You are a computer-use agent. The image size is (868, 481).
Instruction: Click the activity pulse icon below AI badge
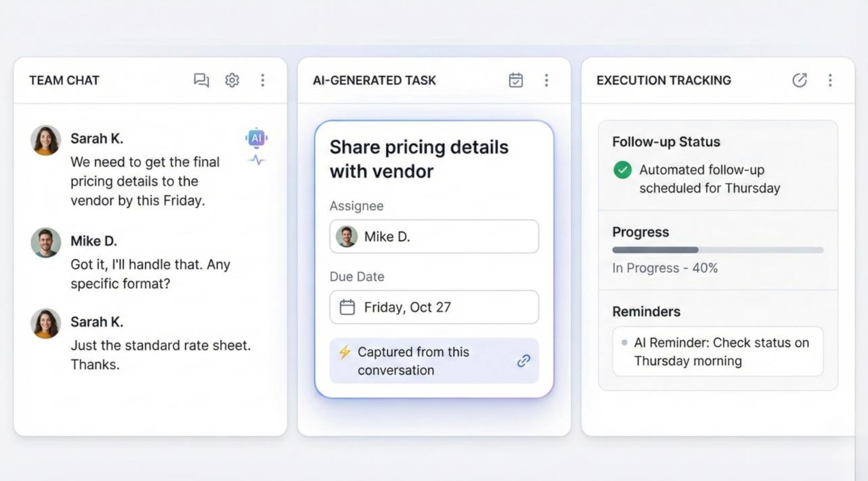[x=257, y=160]
